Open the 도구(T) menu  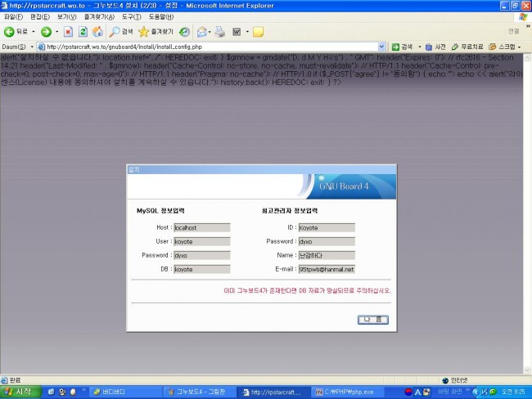pyautogui.click(x=131, y=16)
